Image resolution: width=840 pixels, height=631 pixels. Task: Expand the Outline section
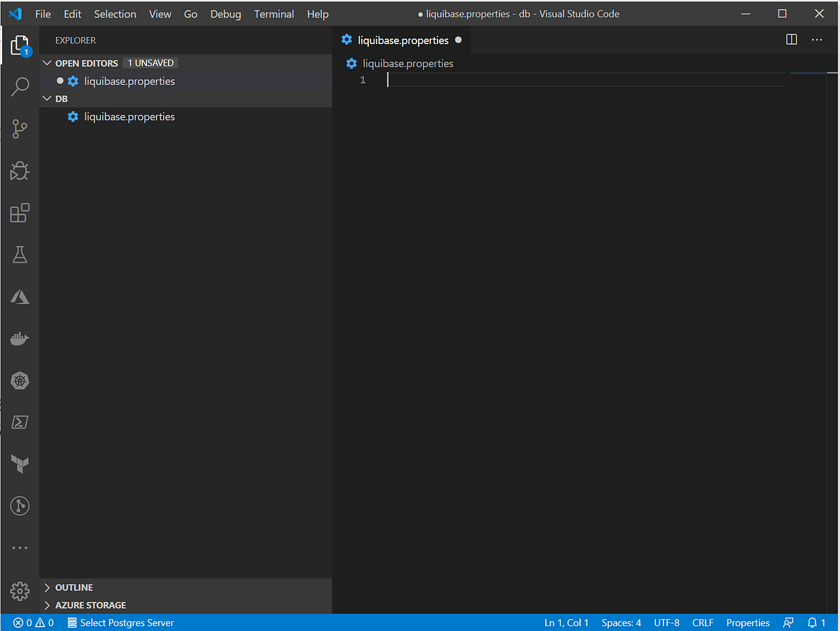coord(47,588)
